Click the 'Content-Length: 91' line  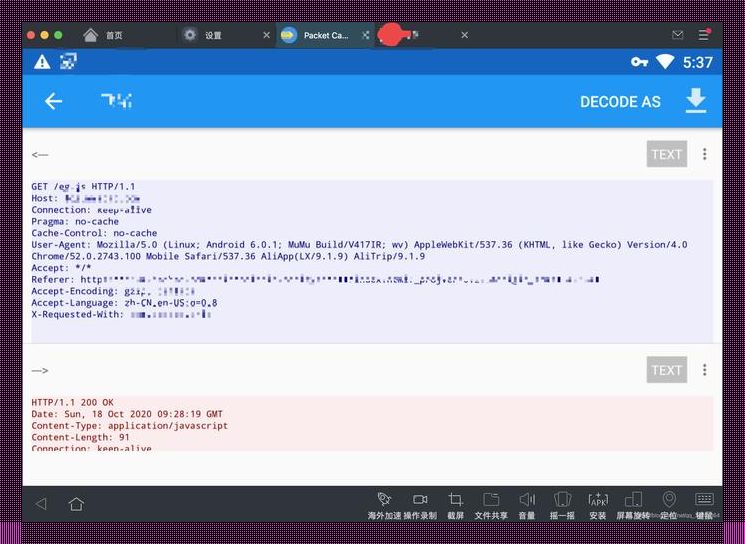pyautogui.click(x=80, y=437)
